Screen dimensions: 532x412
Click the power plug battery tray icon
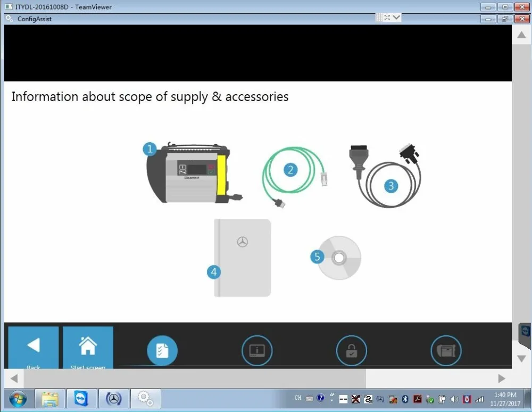[442, 399]
